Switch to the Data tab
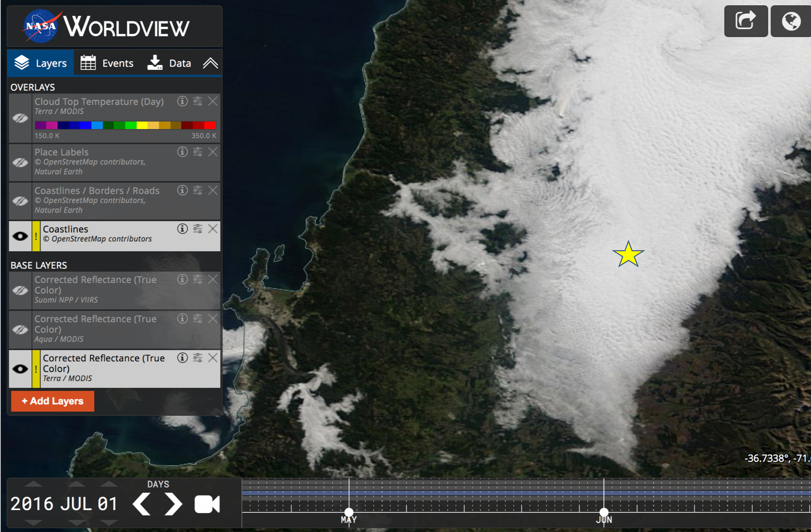Screen dimensions: 811x532 169,63
